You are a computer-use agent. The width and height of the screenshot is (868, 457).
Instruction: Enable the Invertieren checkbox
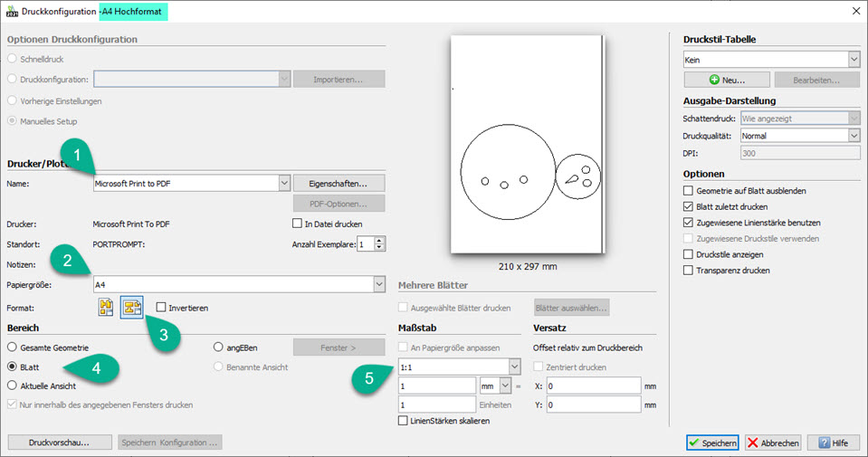(x=162, y=308)
